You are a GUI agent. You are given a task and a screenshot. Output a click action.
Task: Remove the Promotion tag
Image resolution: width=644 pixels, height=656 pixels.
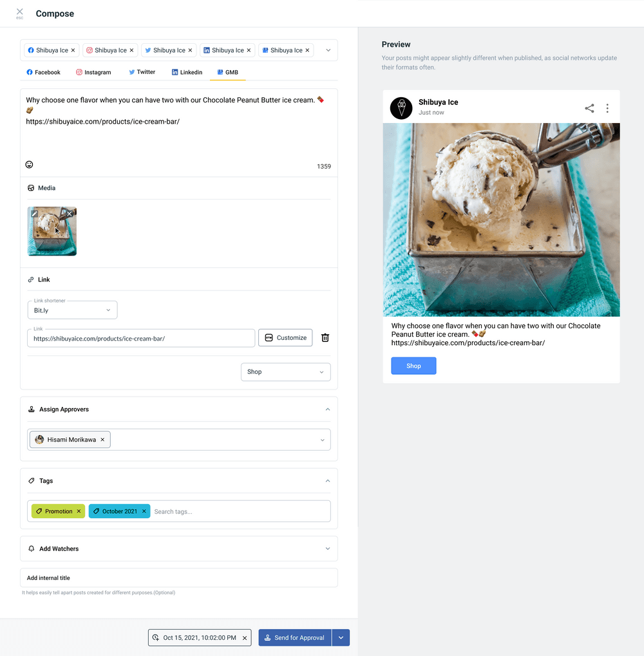point(79,511)
